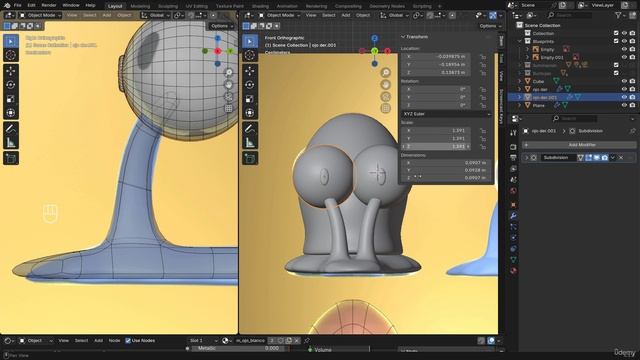Activate Select Box tool in right viewport

(250, 41)
